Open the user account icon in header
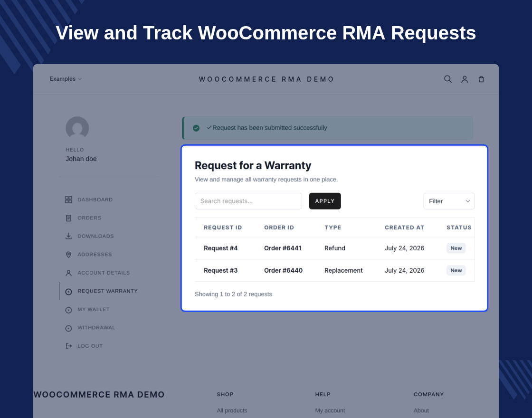 click(465, 79)
